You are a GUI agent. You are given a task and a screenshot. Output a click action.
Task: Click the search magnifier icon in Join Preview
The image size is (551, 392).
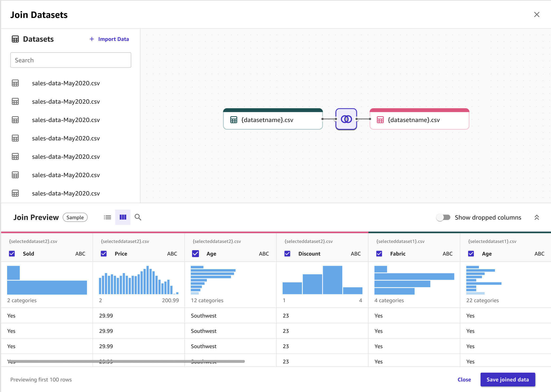(138, 217)
